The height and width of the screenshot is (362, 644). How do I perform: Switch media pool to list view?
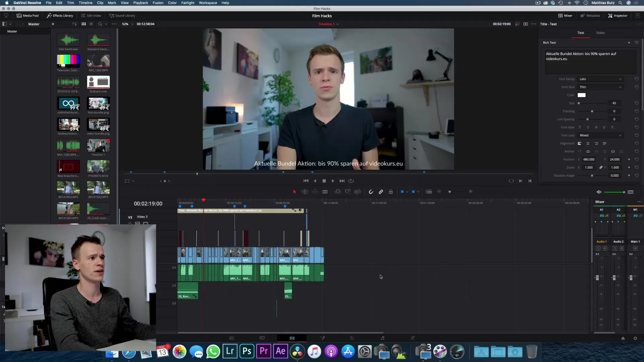91,24
